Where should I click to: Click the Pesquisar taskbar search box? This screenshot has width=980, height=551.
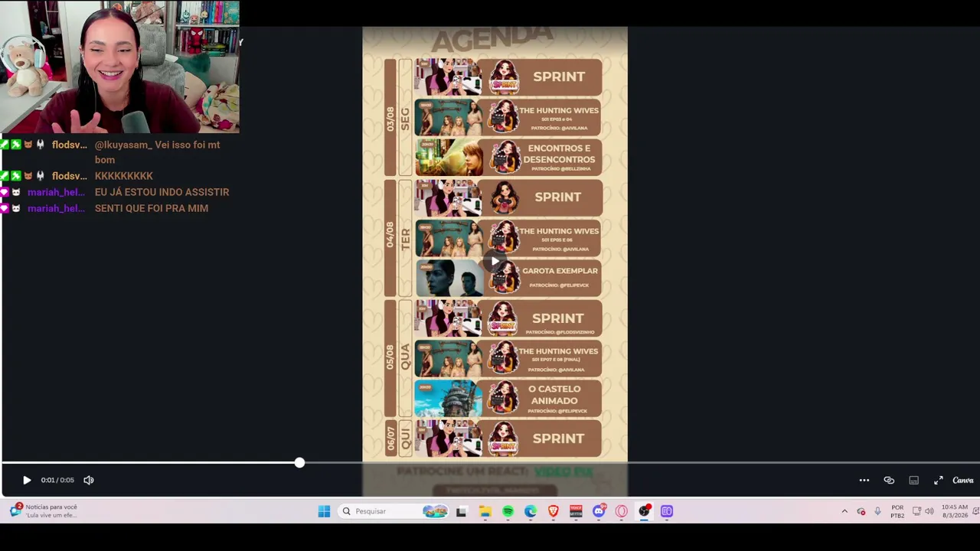click(x=394, y=511)
